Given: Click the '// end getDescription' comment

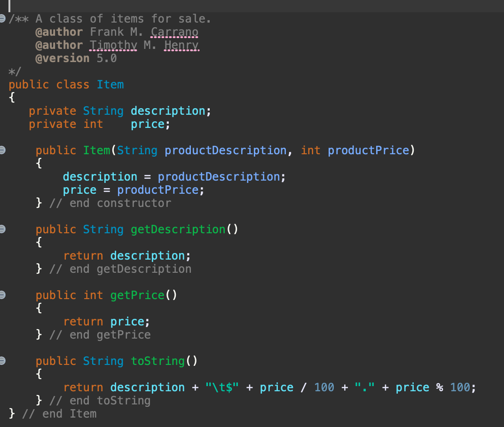Looking at the screenshot, I should point(120,269).
